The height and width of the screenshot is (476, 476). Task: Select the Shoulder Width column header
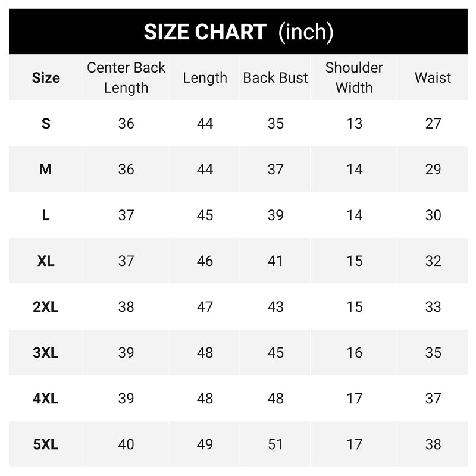(354, 78)
